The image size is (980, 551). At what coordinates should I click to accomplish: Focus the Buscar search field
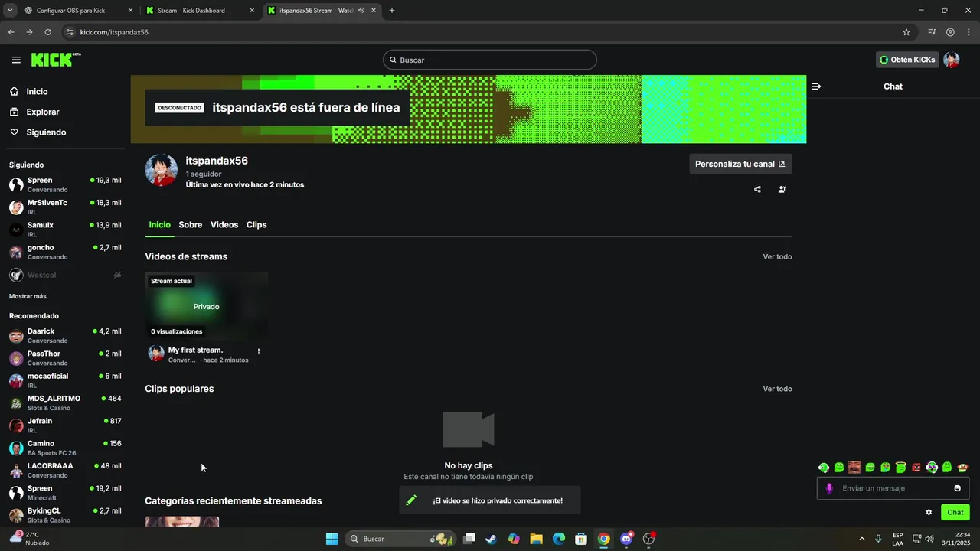coord(490,60)
